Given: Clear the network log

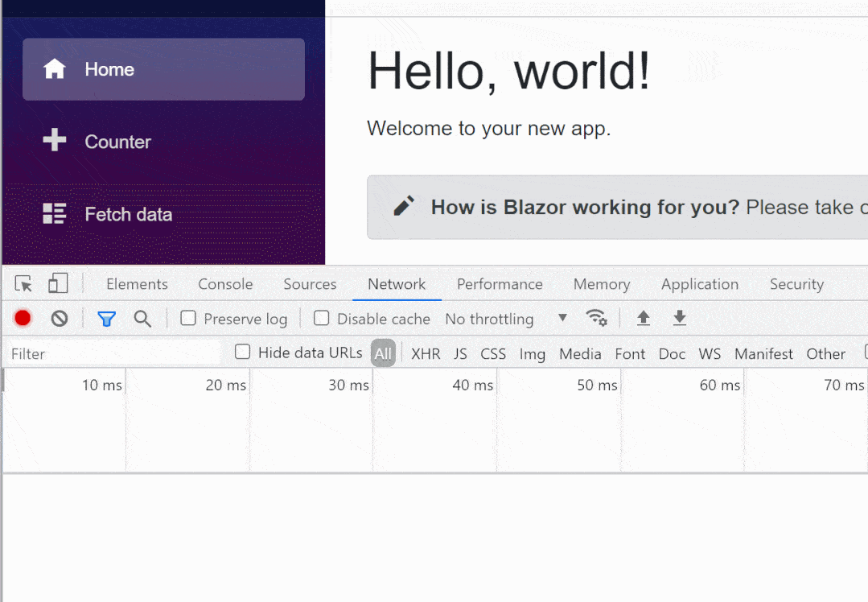Looking at the screenshot, I should point(60,318).
